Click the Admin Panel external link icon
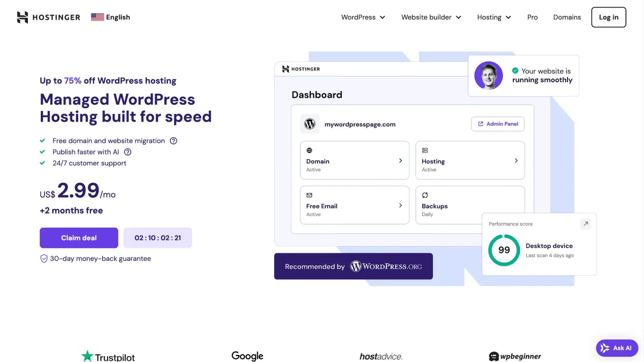644x362 pixels. [480, 124]
